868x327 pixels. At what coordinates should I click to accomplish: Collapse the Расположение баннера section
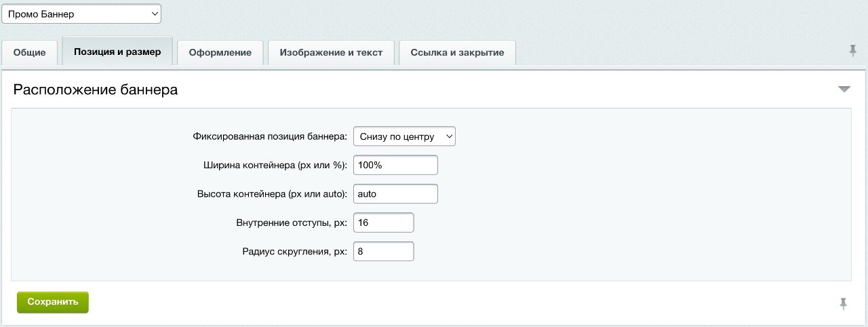844,90
